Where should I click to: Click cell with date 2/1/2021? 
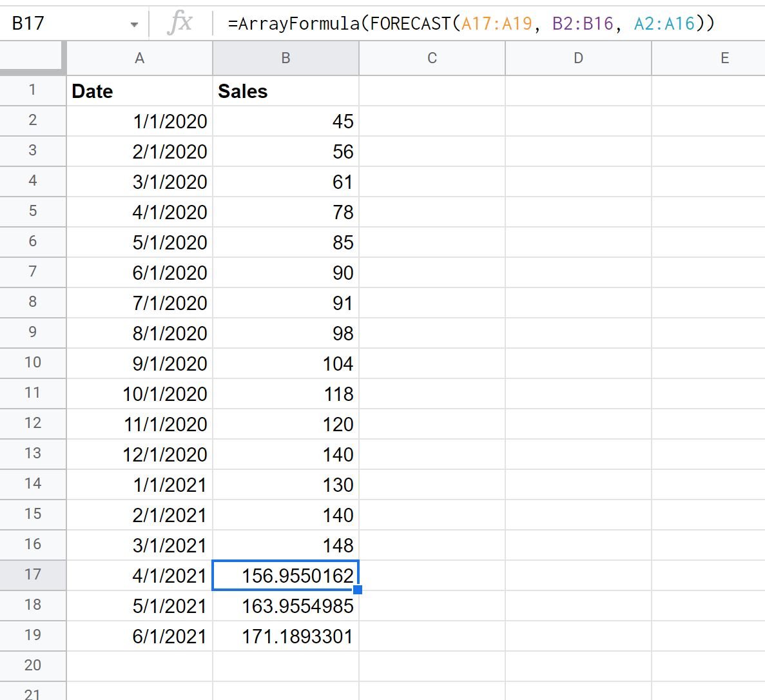(x=140, y=514)
